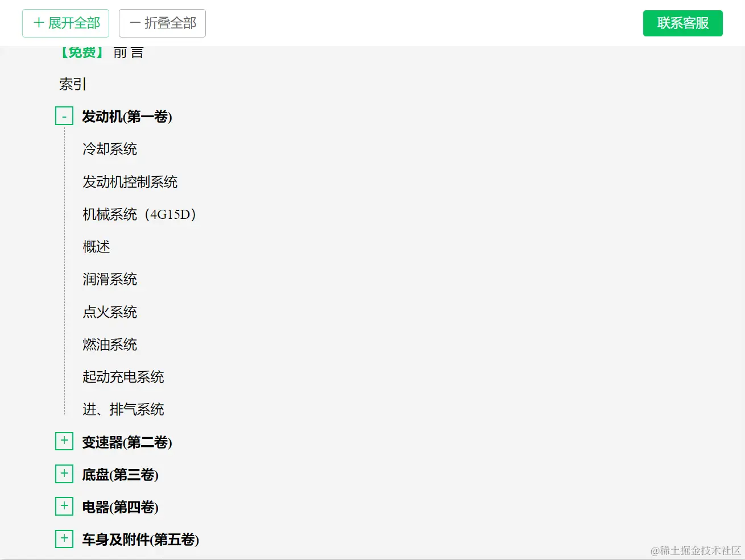Select 机械系统（4G15D）
This screenshot has height=560, width=745.
click(x=139, y=214)
